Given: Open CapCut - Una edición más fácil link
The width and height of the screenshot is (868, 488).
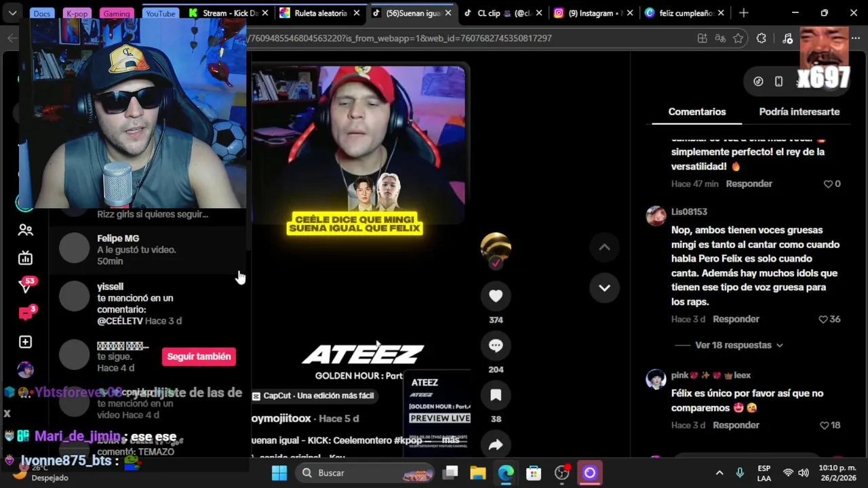Looking at the screenshot, I should (313, 396).
